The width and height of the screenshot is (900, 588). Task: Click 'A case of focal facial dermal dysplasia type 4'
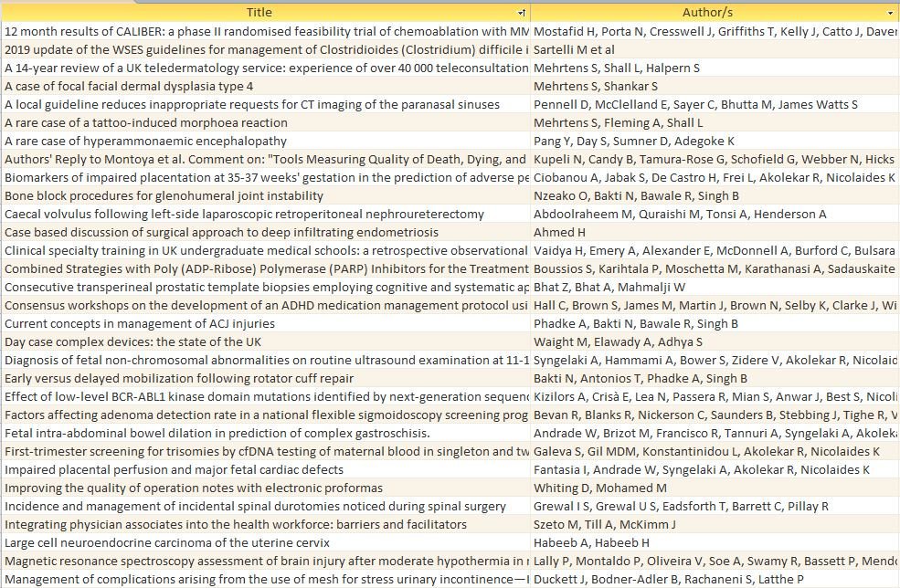pos(266,87)
